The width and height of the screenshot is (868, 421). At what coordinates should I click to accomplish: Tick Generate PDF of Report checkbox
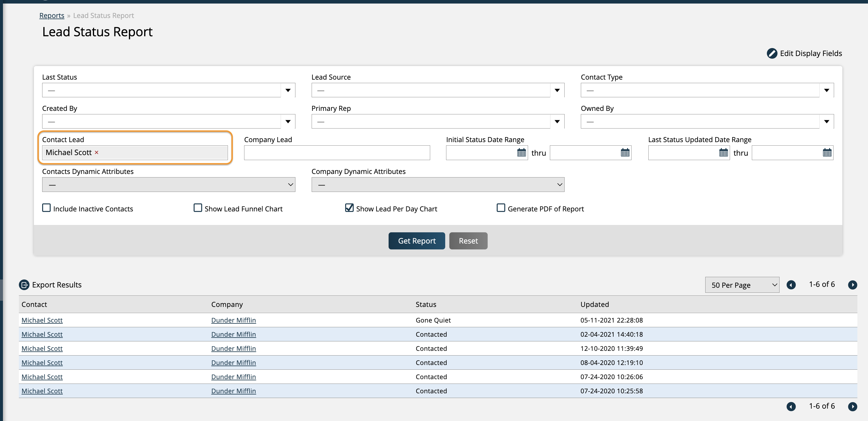[x=501, y=208]
